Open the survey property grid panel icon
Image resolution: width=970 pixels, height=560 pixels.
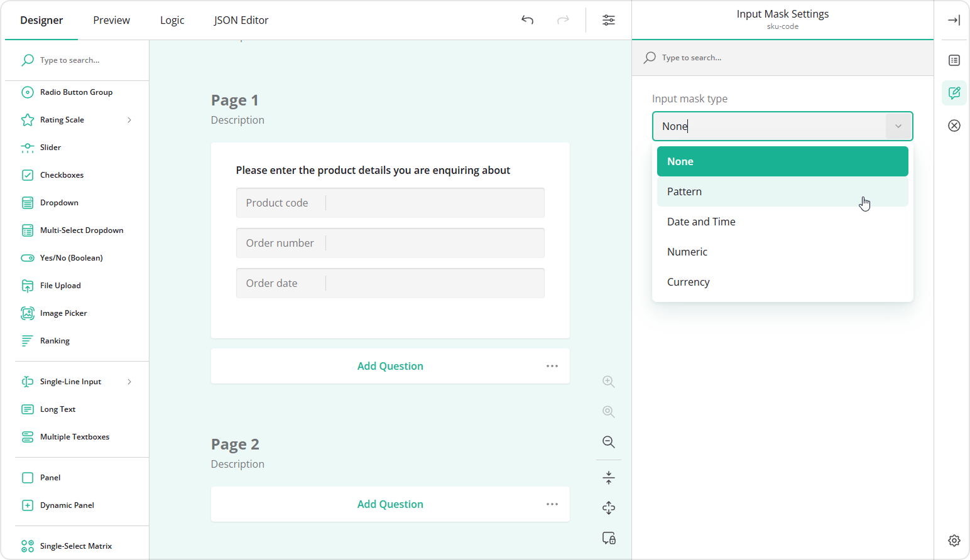[x=954, y=60]
